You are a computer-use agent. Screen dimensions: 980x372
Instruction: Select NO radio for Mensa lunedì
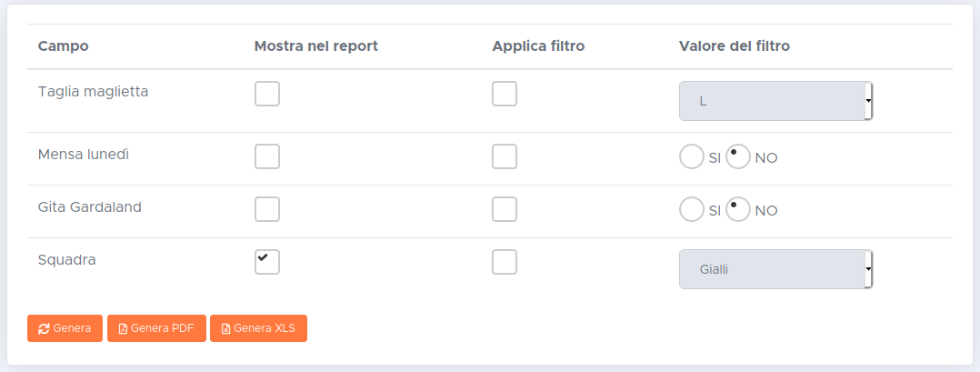coord(738,157)
